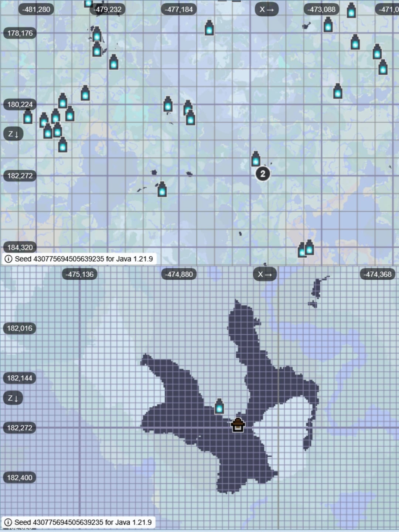Click the 182,016 coordinate label on lower map
The width and height of the screenshot is (399, 532).
click(x=20, y=328)
